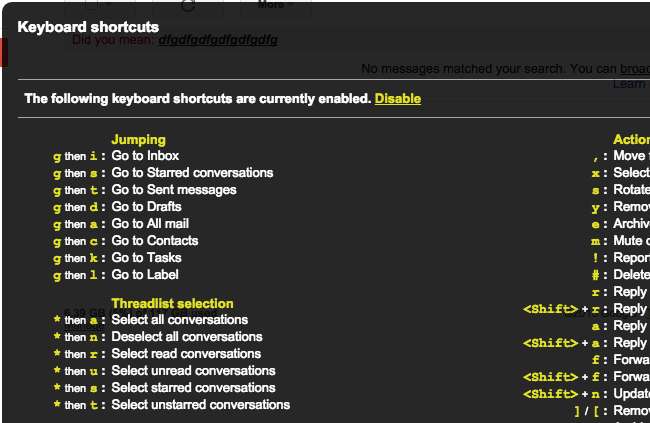This screenshot has height=423, width=650.
Task: Click the Select read conversations entry
Action: pos(186,354)
